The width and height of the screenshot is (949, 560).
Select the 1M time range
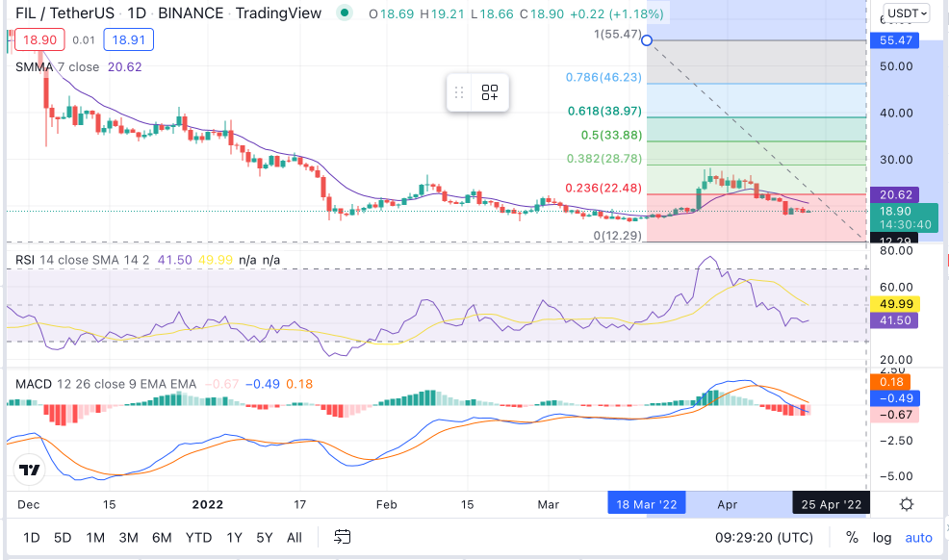[x=95, y=538]
